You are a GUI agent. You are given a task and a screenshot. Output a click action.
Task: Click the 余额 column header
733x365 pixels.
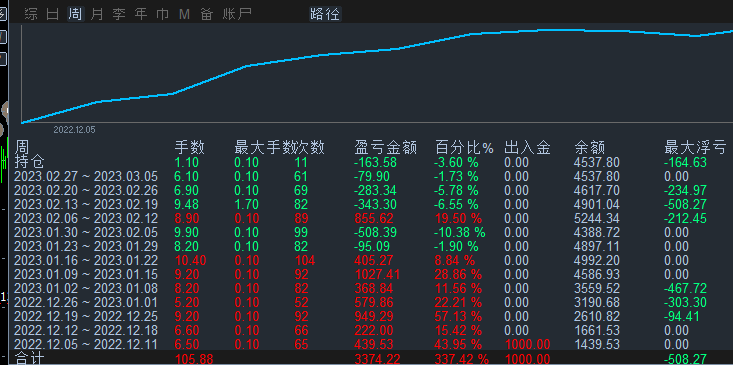589,148
